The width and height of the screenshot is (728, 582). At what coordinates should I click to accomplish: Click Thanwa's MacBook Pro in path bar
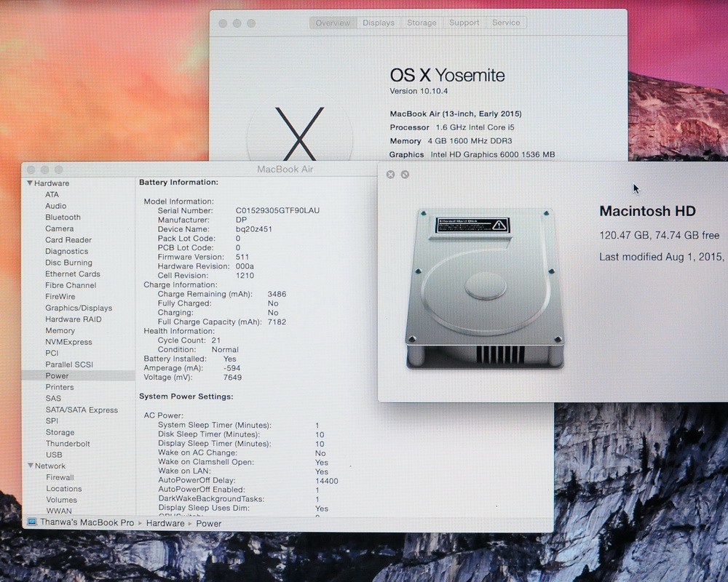(x=87, y=522)
